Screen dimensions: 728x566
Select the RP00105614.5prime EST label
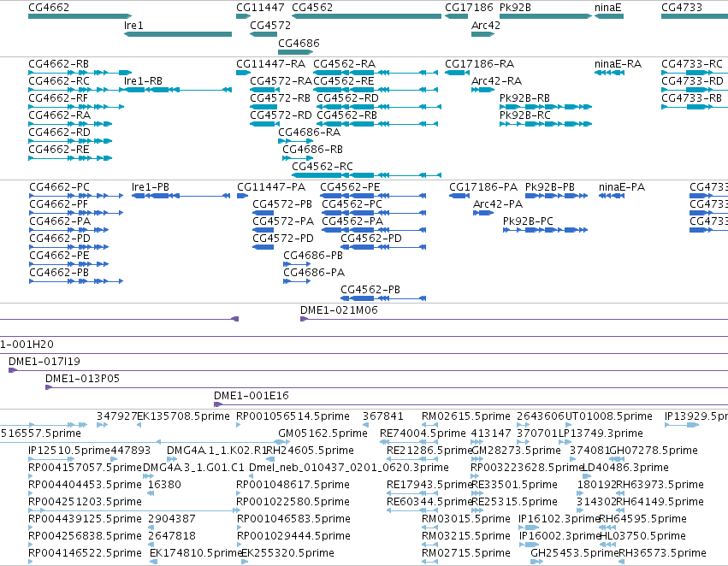tap(293, 416)
